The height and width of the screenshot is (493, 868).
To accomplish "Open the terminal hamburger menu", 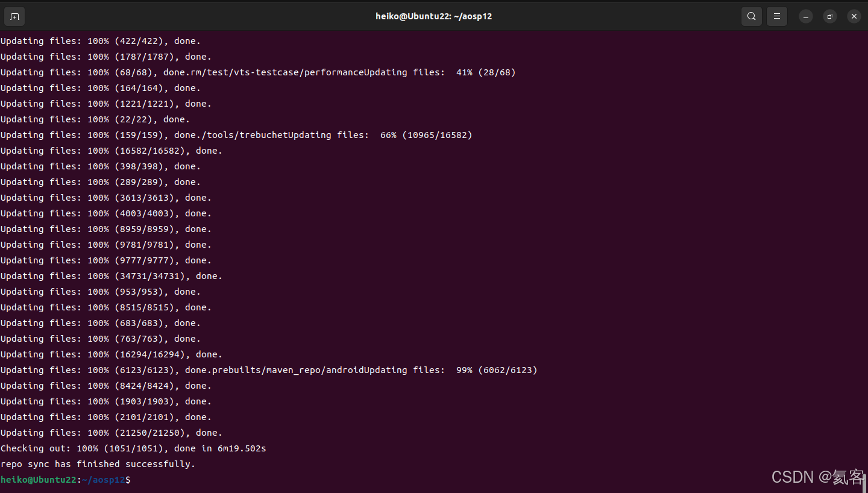I will click(x=776, y=16).
